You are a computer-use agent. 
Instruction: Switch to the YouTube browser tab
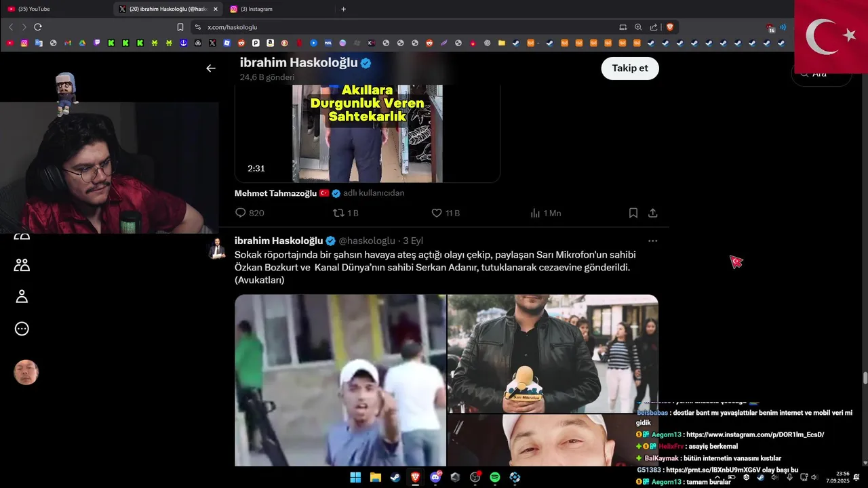click(x=56, y=9)
